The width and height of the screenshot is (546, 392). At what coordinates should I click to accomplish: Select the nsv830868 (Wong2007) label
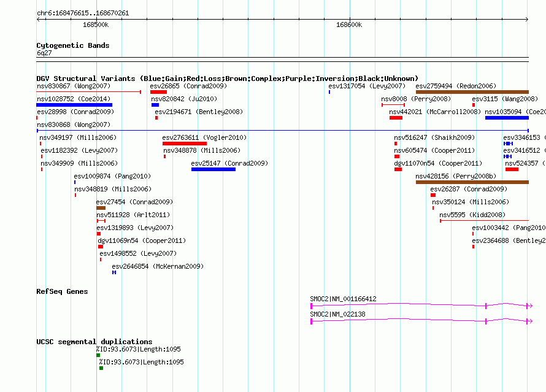click(74, 125)
